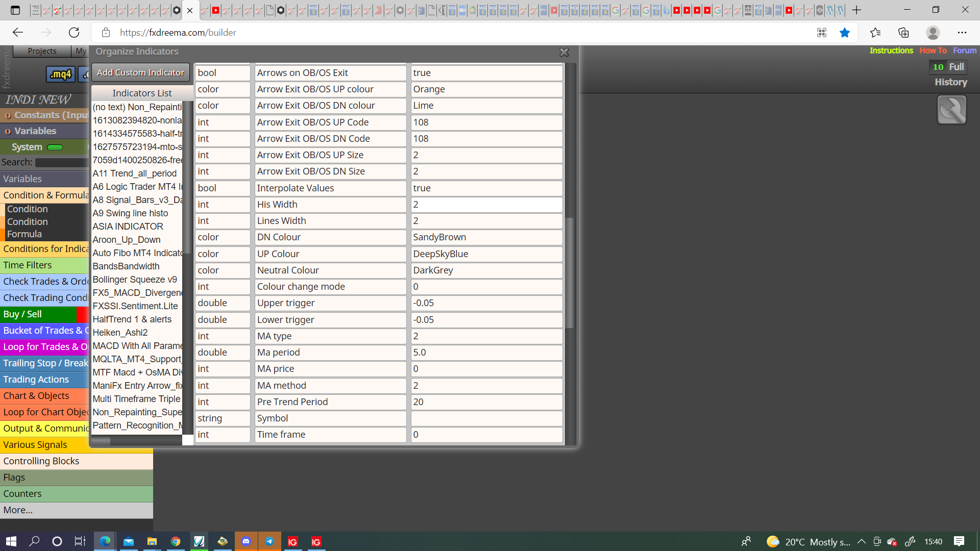980x551 pixels.
Task: Edit the Ma period value 5.0
Action: [x=486, y=353]
